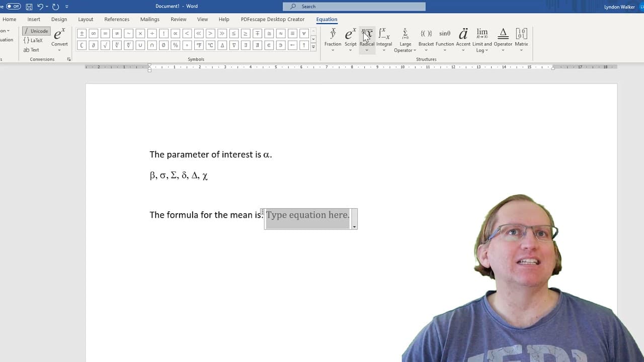The height and width of the screenshot is (362, 644).
Task: Insert the less-than-or-equal symbol
Action: tap(233, 34)
